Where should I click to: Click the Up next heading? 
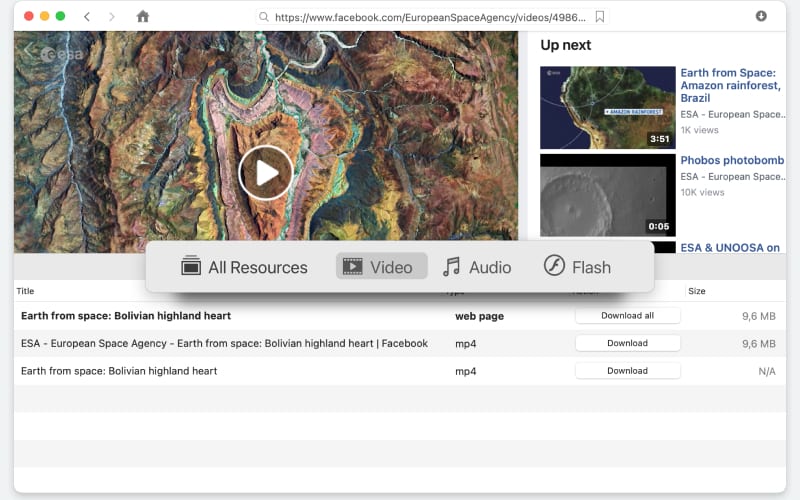565,45
